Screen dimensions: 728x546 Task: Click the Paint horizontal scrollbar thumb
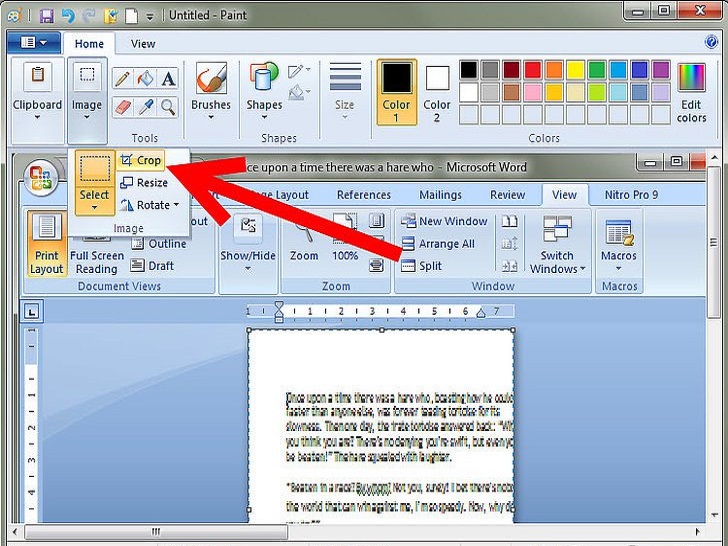click(156, 531)
